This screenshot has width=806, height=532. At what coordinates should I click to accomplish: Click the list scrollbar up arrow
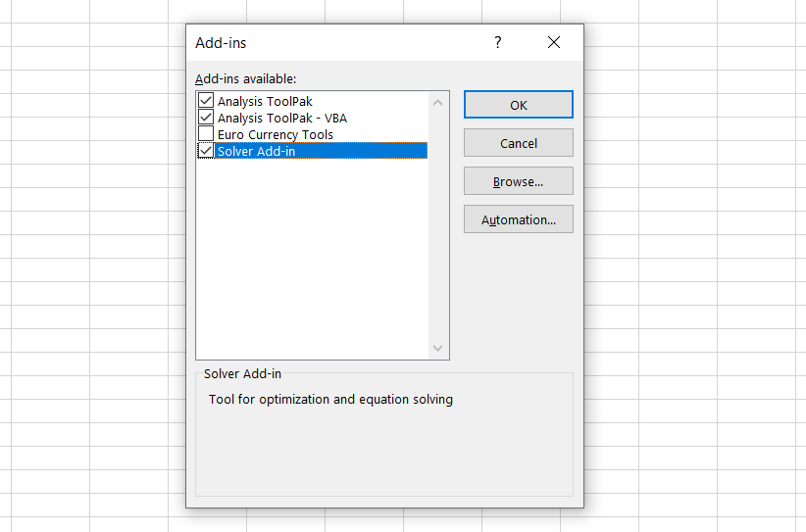click(x=437, y=102)
